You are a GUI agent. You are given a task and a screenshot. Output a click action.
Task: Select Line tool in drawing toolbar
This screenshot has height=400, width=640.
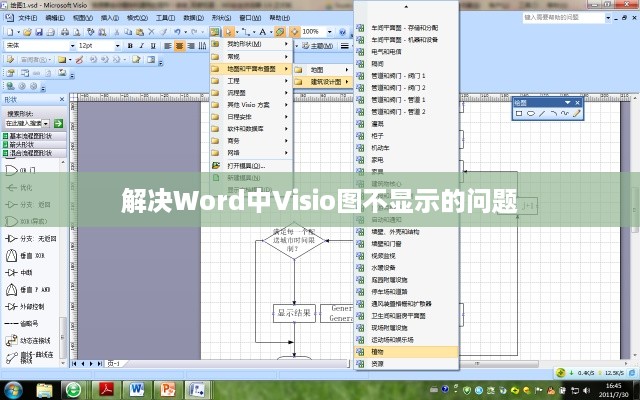(x=542, y=113)
